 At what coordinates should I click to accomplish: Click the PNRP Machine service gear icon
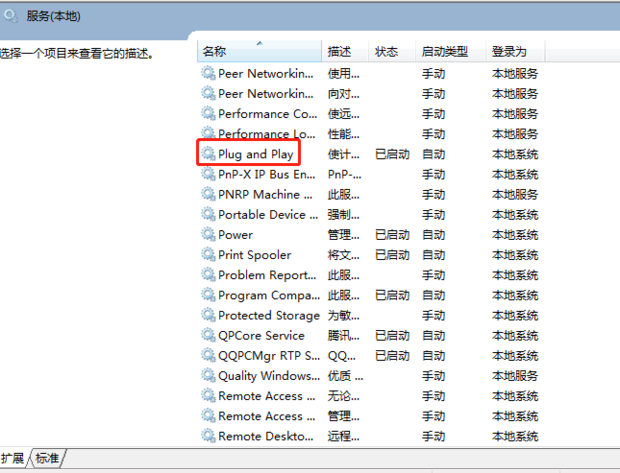pos(208,193)
